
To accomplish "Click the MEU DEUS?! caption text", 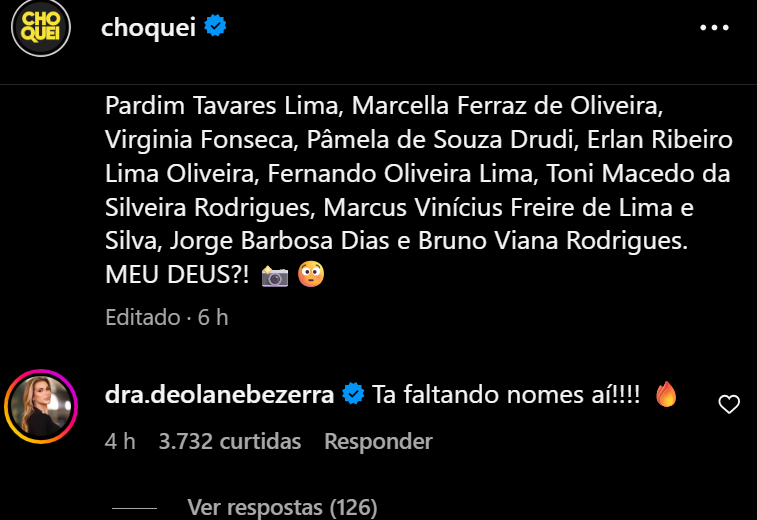I will point(177,275).
